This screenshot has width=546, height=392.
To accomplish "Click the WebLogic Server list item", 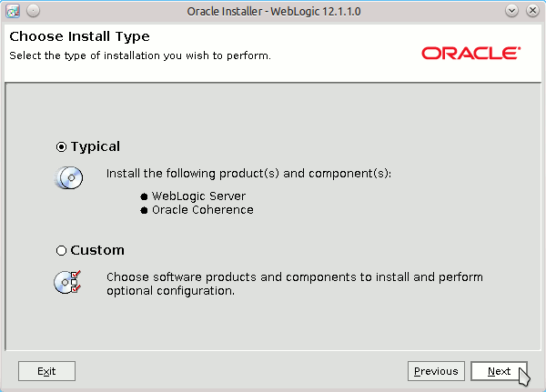I will click(x=198, y=196).
